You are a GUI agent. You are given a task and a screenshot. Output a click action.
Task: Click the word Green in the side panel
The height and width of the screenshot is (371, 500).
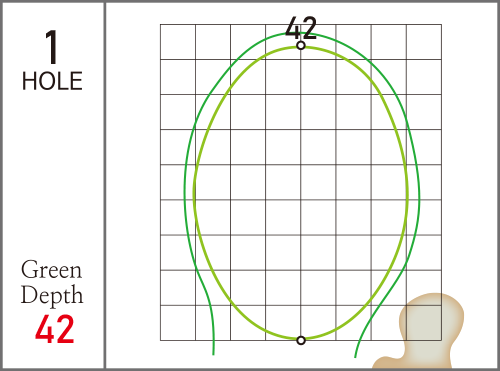[51, 270]
